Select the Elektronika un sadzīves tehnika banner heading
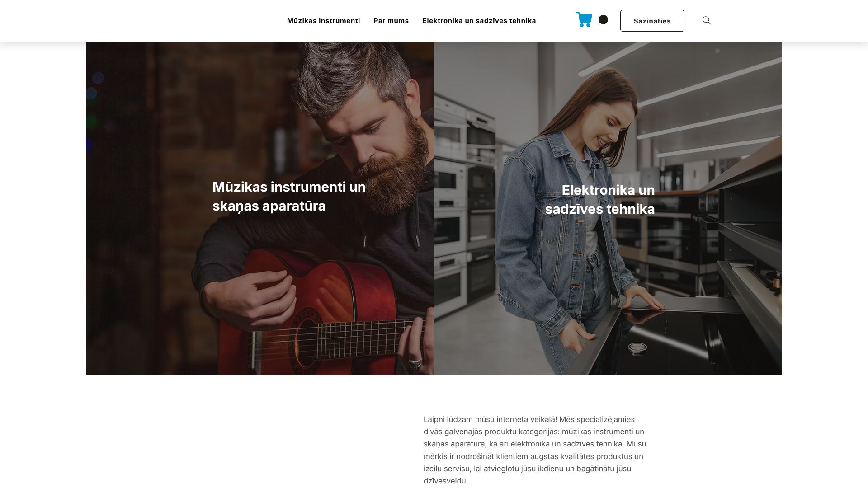This screenshot has height=488, width=868. pyautogui.click(x=600, y=199)
